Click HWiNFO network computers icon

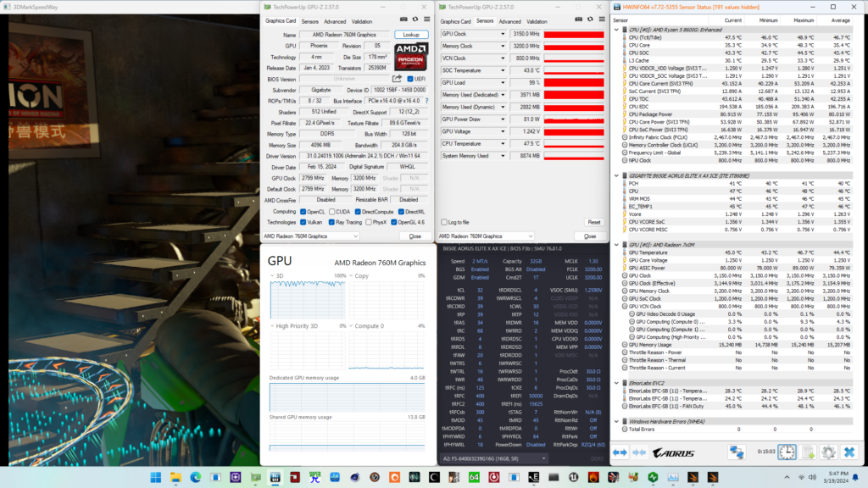[737, 452]
